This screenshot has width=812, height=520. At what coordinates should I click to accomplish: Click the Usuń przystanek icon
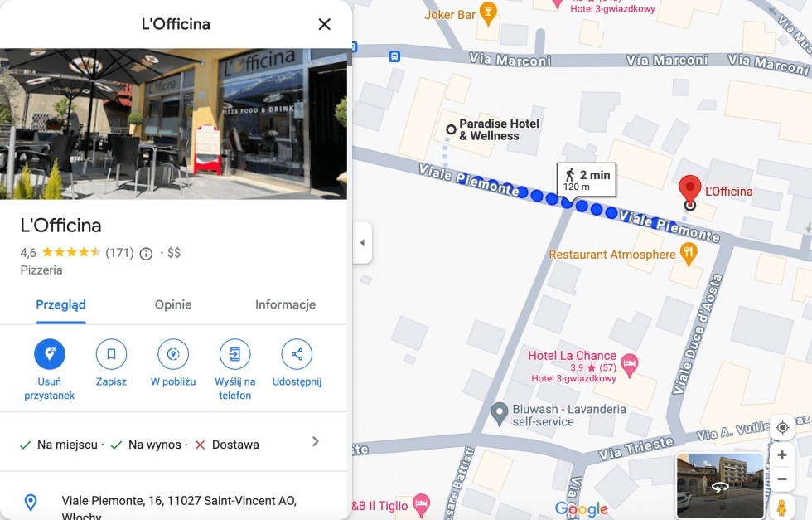[50, 354]
